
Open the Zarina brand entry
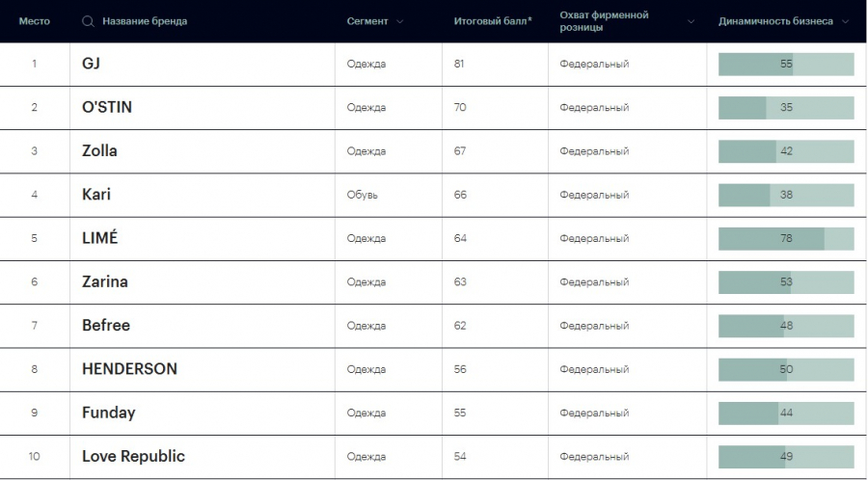click(105, 281)
